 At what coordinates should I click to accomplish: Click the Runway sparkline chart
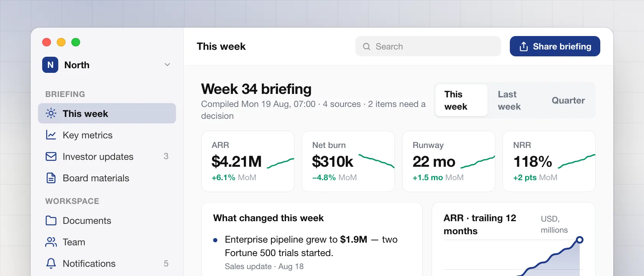478,162
